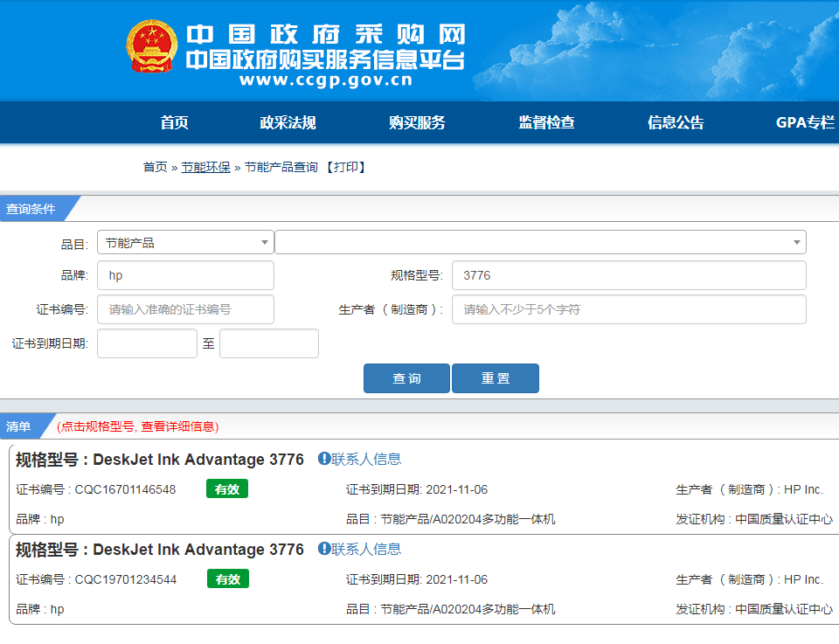
Task: Open the 品目 节能产品 dropdown
Action: 185,243
